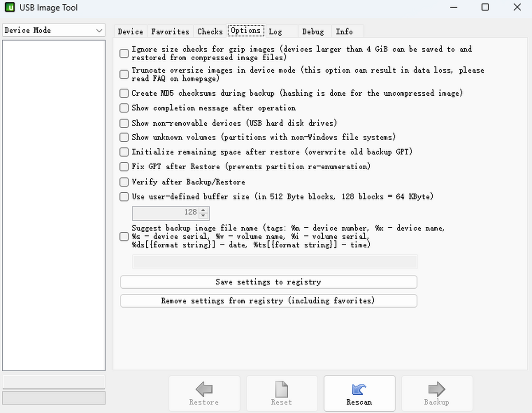The width and height of the screenshot is (532, 413).
Task: Open the Favorites tab
Action: click(170, 31)
